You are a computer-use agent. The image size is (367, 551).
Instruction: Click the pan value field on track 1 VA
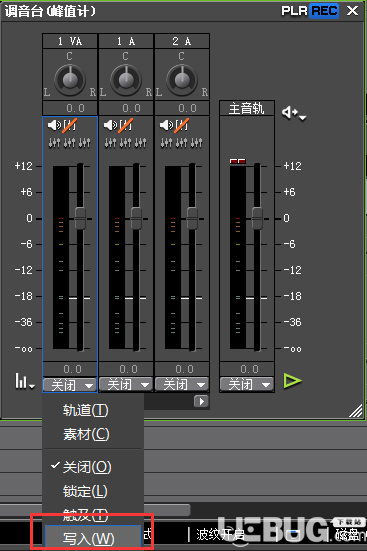(x=70, y=108)
